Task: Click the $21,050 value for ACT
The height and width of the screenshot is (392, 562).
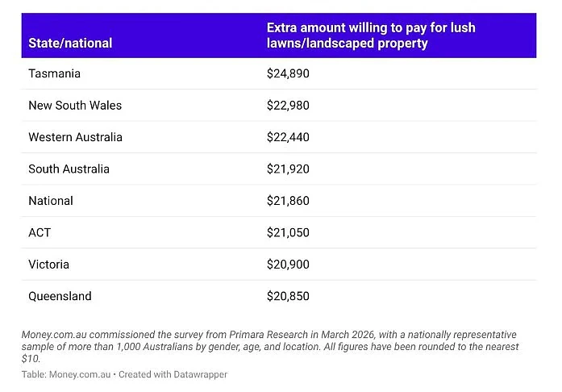Action: point(288,232)
